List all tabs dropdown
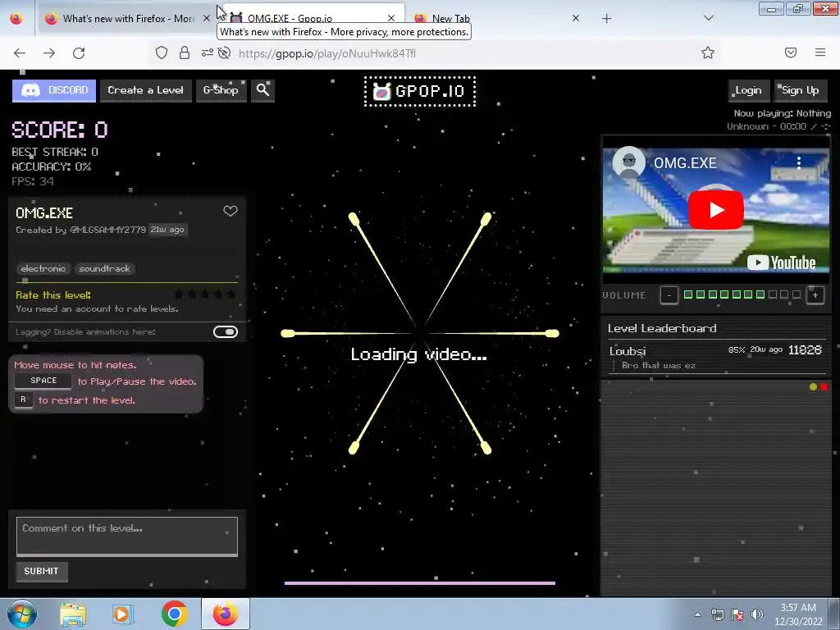 [709, 18]
